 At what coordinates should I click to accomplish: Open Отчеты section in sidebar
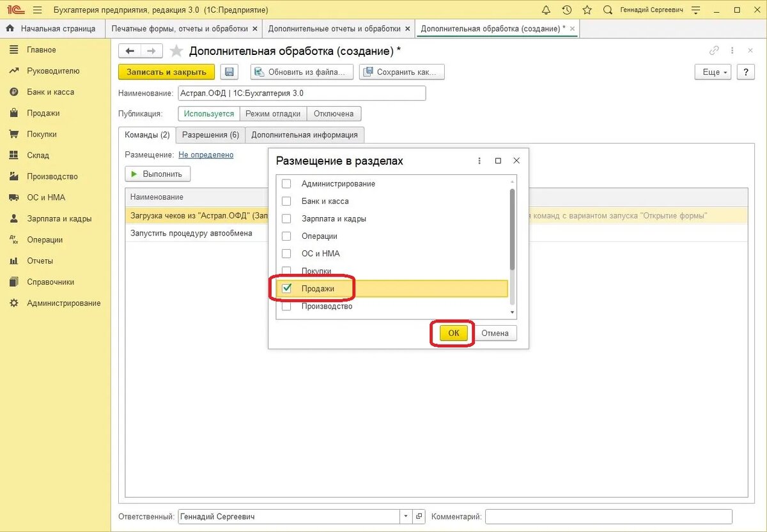pos(40,261)
